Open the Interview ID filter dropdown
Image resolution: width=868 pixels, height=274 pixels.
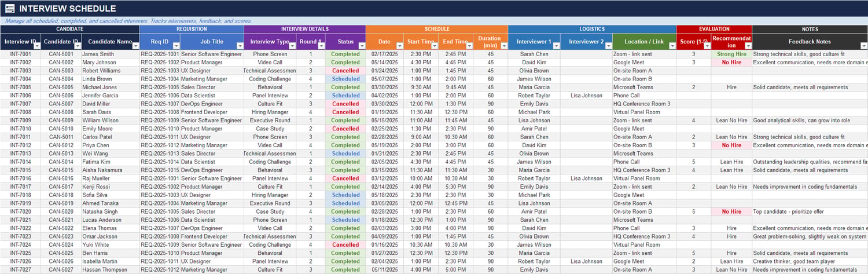point(36,46)
